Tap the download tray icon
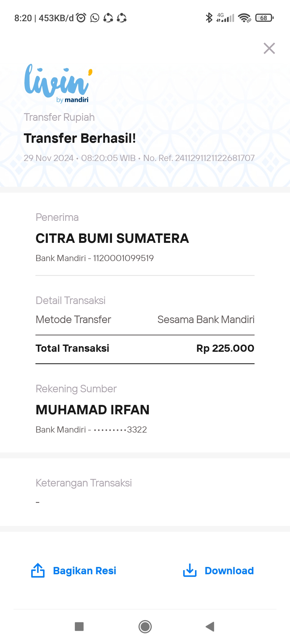Viewport: 290px width, 644px height. point(190,570)
